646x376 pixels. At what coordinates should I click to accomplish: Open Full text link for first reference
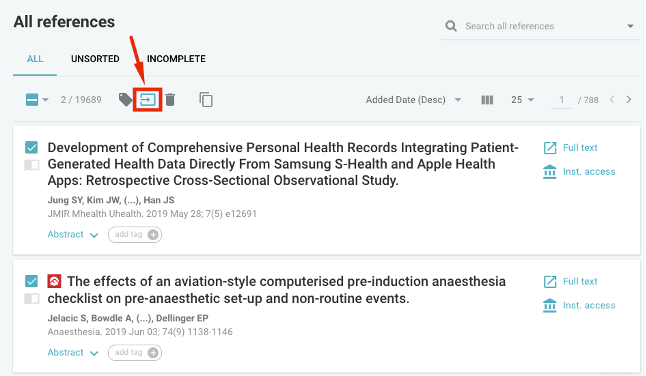[x=571, y=148]
